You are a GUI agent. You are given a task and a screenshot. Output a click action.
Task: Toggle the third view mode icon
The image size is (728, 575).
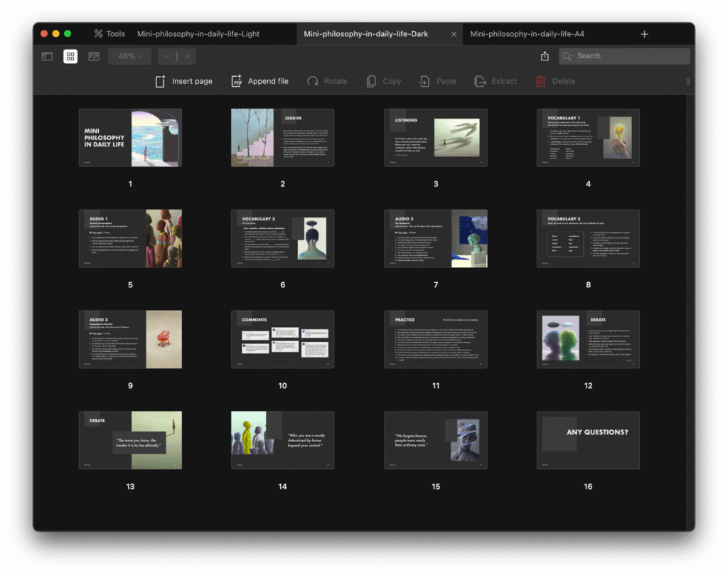[x=94, y=56]
